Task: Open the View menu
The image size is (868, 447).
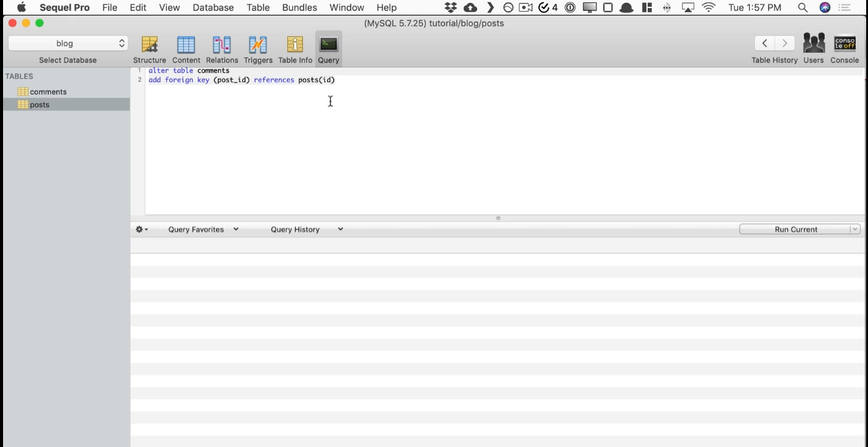Action: (x=169, y=7)
